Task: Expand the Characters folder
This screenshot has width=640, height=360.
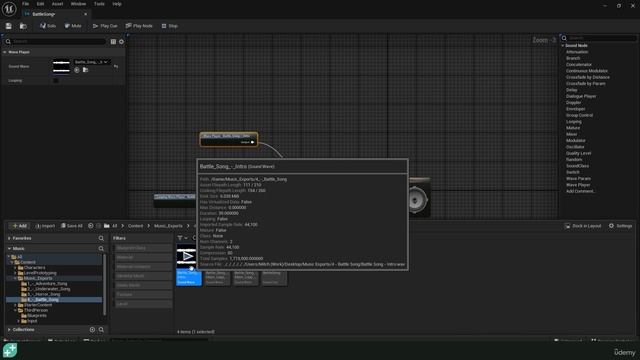Action: pos(15,268)
